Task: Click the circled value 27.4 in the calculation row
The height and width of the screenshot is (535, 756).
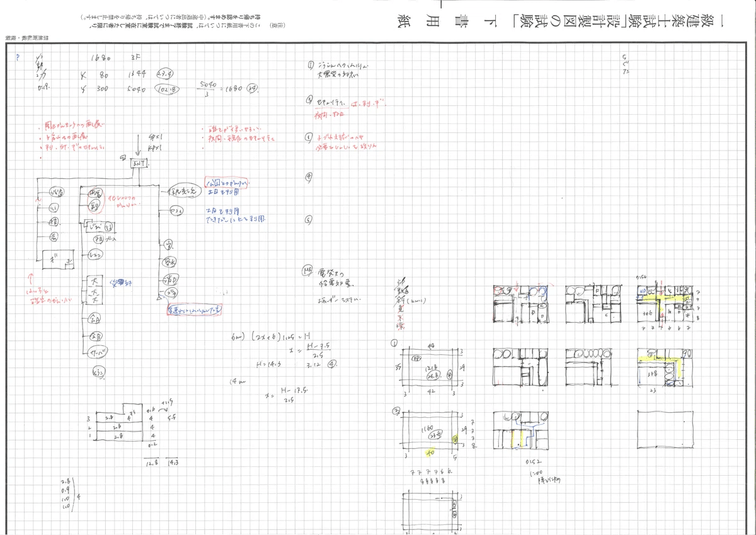Action: coord(165,74)
